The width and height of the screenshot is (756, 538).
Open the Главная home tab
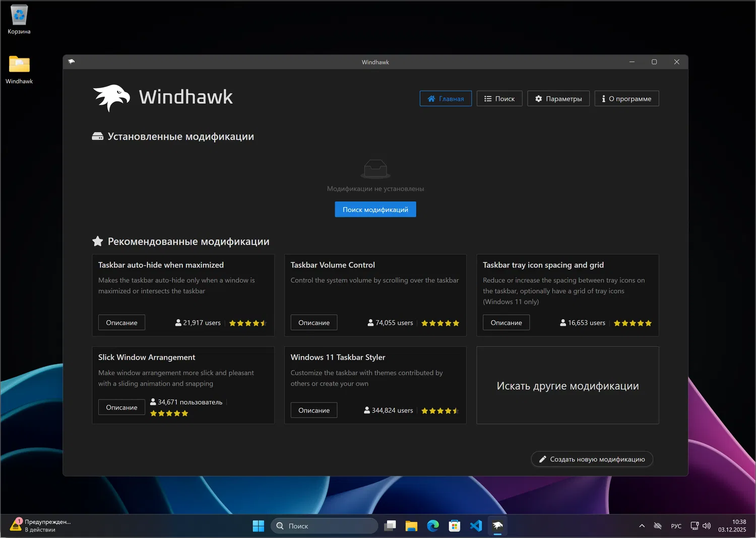point(446,99)
